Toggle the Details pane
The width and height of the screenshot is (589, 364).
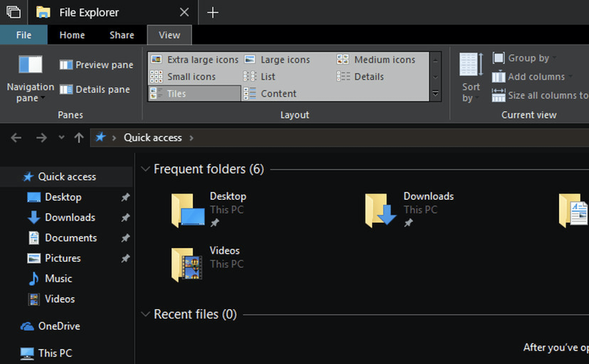point(95,90)
